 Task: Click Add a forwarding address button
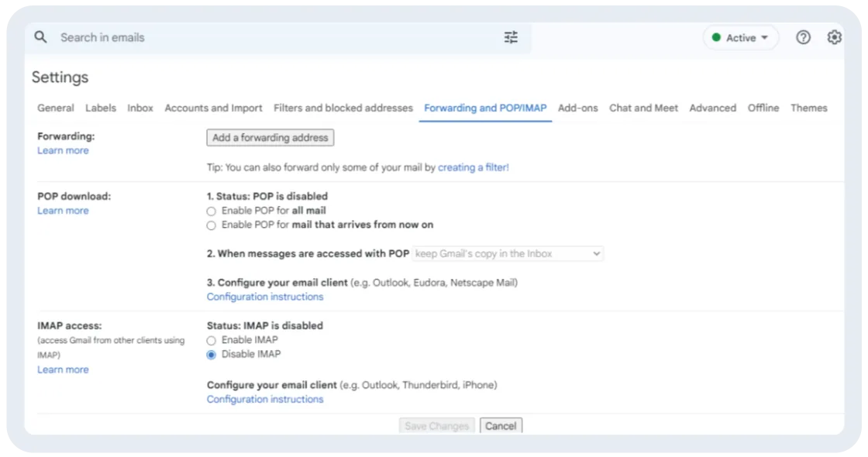coord(270,138)
